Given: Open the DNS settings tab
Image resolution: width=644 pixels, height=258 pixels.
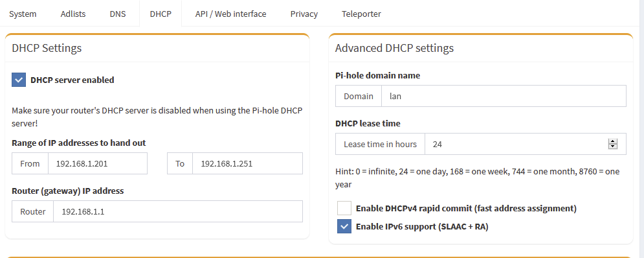Looking at the screenshot, I should coord(118,14).
